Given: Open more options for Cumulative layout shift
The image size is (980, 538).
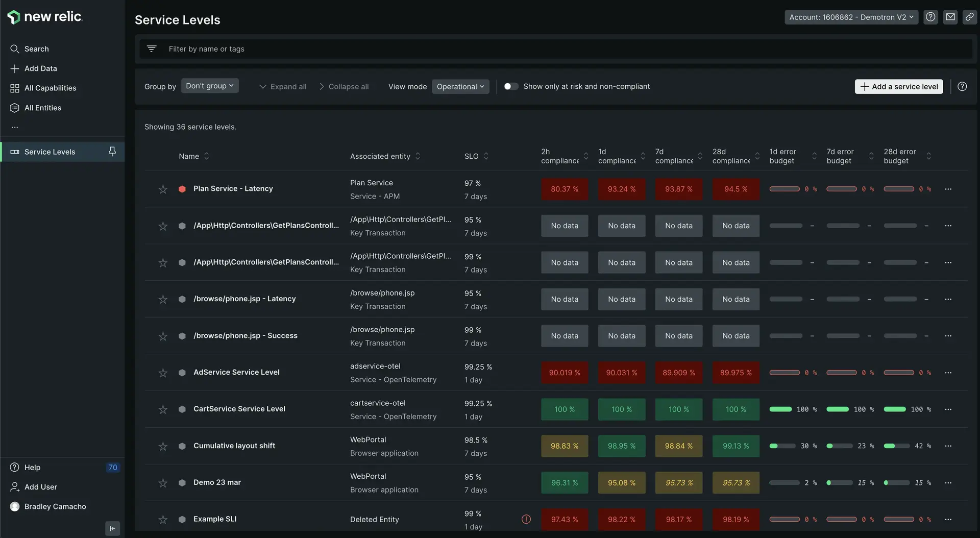Looking at the screenshot, I should click(948, 446).
